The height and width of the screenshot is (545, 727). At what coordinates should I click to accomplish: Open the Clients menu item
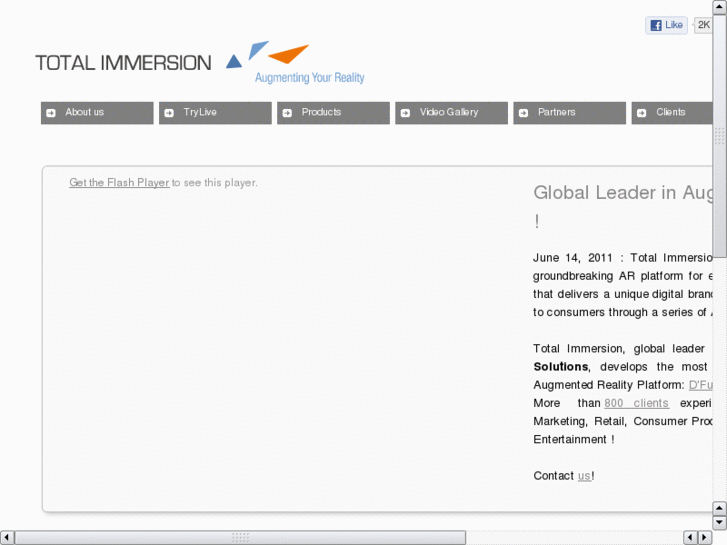coord(672,113)
